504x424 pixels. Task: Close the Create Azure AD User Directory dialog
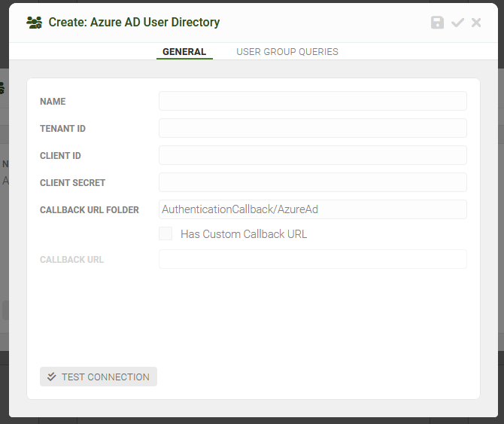pos(476,23)
